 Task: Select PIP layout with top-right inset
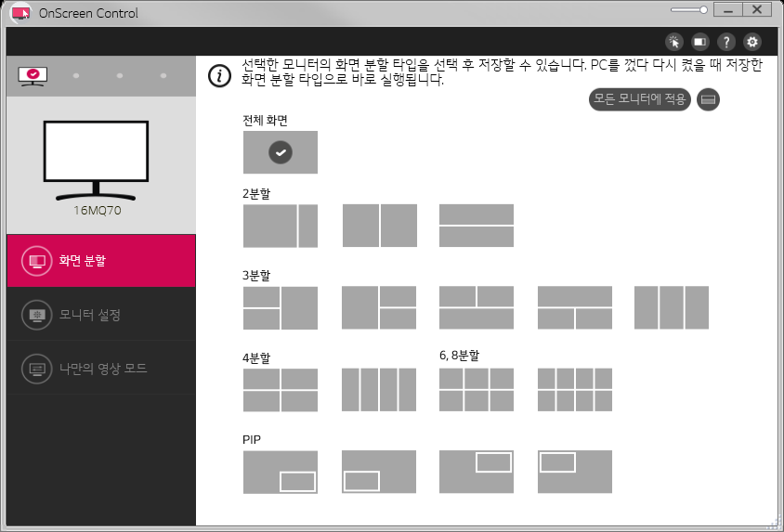[x=476, y=472]
